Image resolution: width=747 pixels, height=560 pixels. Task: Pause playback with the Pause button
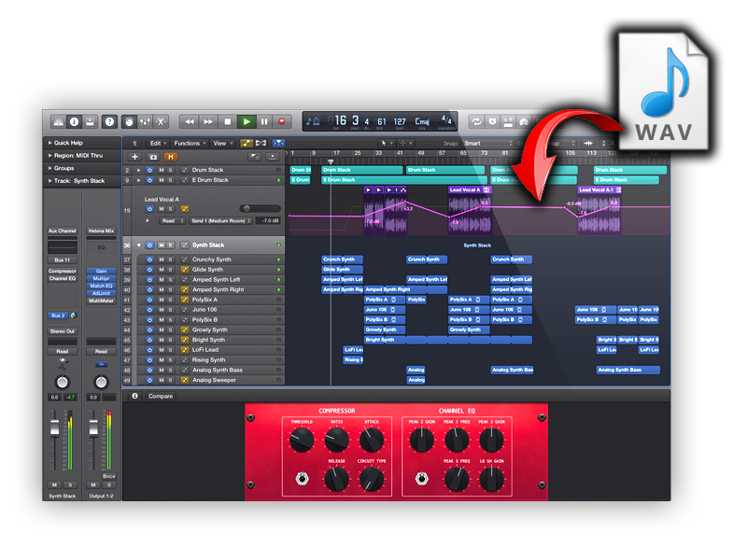(264, 122)
